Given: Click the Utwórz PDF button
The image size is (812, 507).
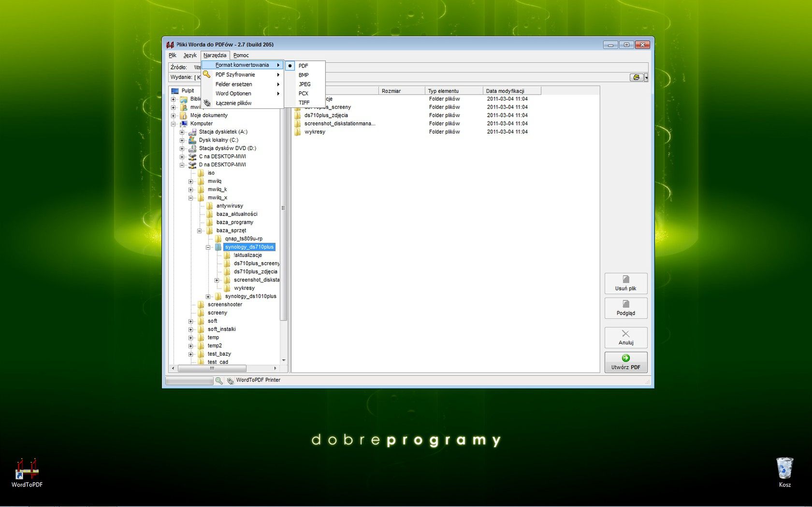Looking at the screenshot, I should pos(625,362).
